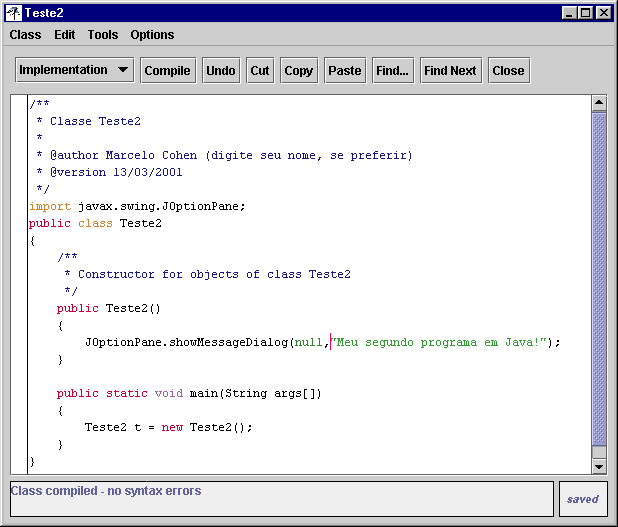This screenshot has width=618, height=527.
Task: Click the Find Next button
Action: 450,71
